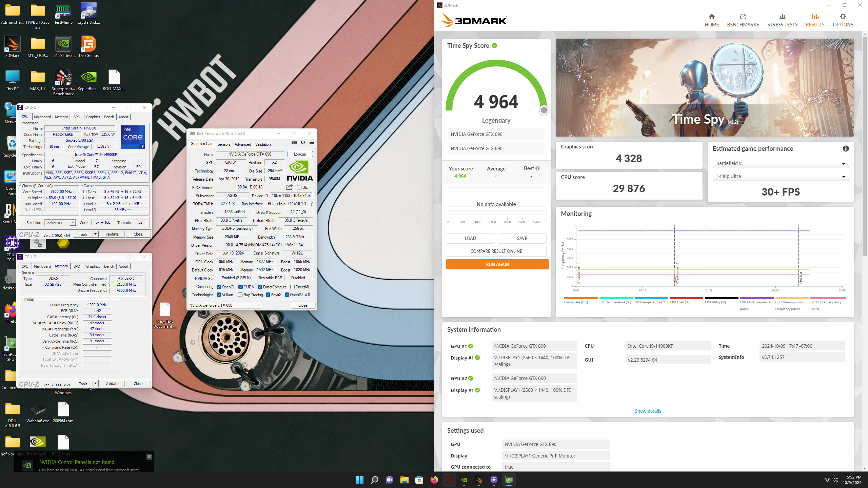This screenshot has width=868, height=488.
Task: Switch to the SPD tab in lower CPU-Z
Action: pyautogui.click(x=77, y=266)
